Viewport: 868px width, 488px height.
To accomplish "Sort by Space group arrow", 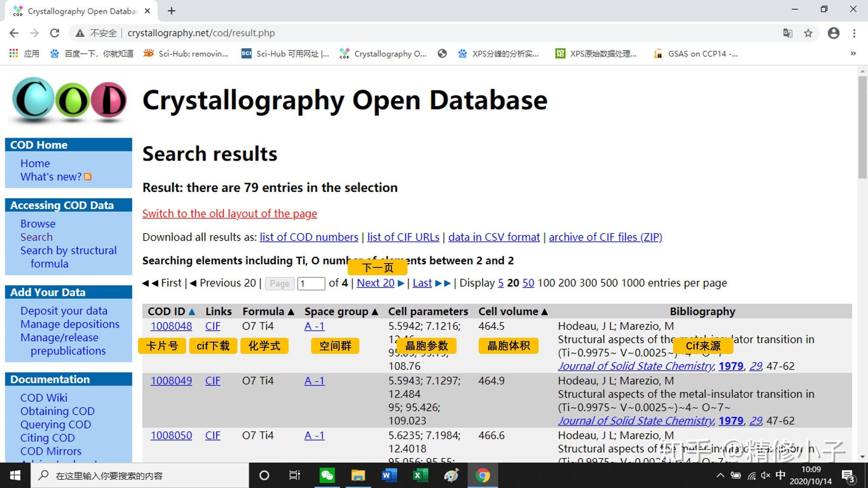I will (x=375, y=312).
